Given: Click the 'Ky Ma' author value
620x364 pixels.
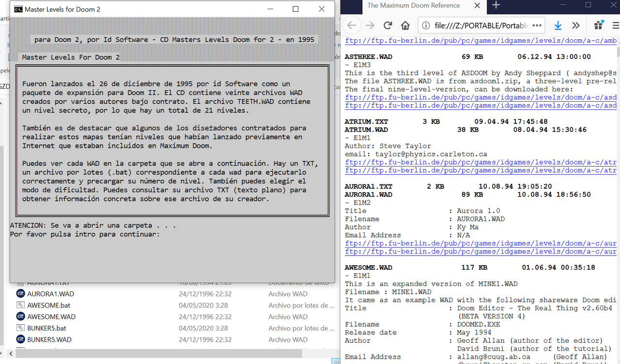Looking at the screenshot, I should tap(467, 227).
